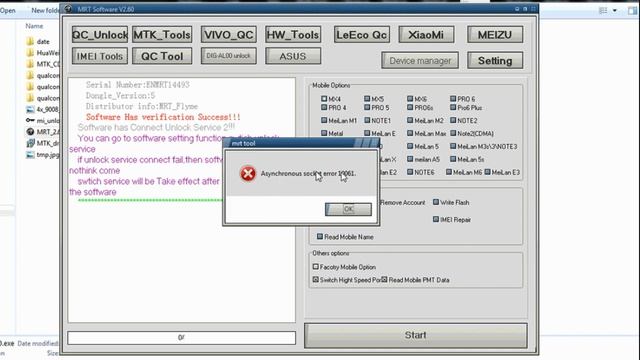Click the red error icon in mrt tool dialog

point(248,173)
